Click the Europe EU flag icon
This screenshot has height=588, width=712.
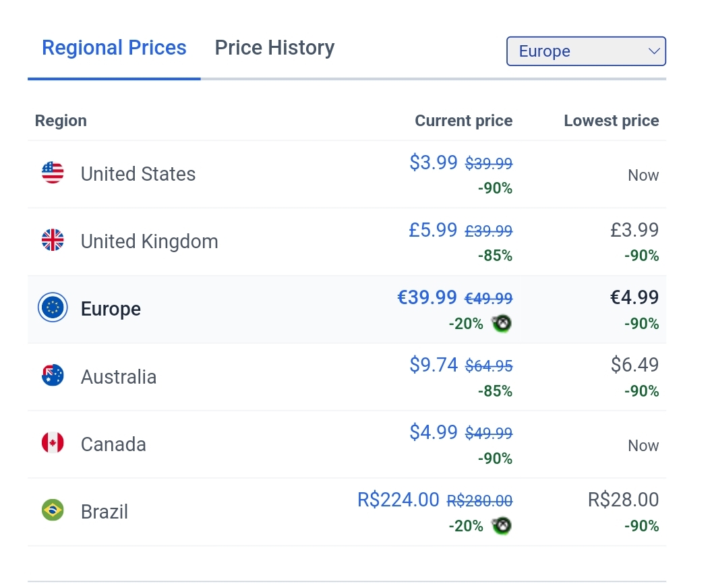(x=53, y=308)
